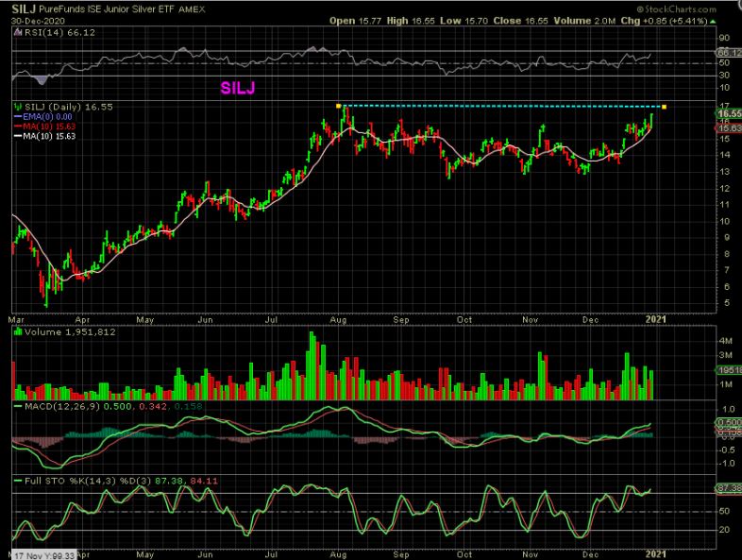Screen dimensions: 742x560
Task: Click the Nov label below the price chart
Action: click(530, 320)
